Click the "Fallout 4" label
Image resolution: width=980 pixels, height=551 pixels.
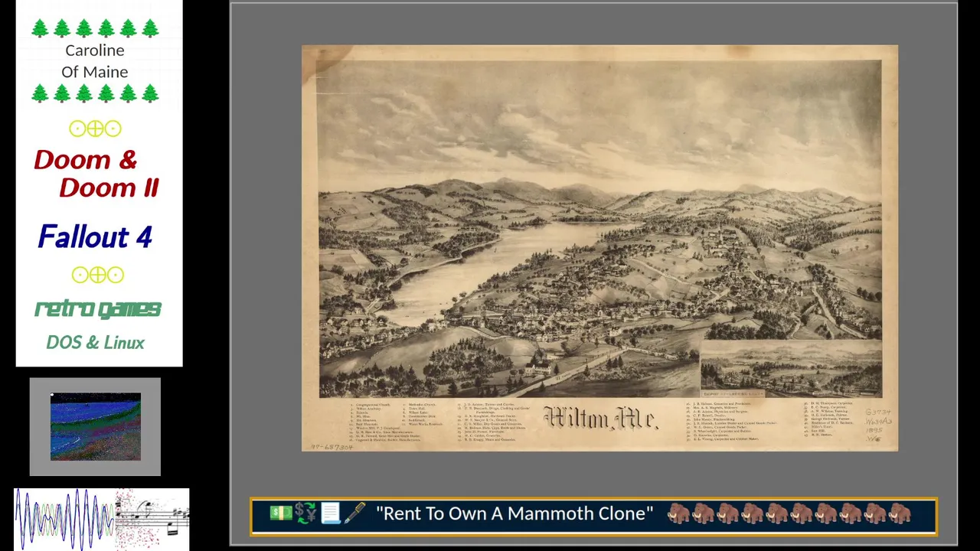[95, 237]
